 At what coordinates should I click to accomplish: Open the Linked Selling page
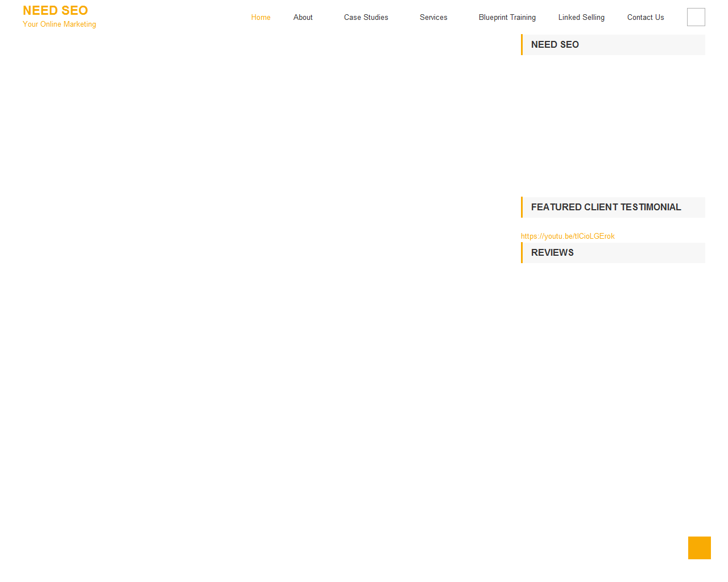click(x=581, y=17)
